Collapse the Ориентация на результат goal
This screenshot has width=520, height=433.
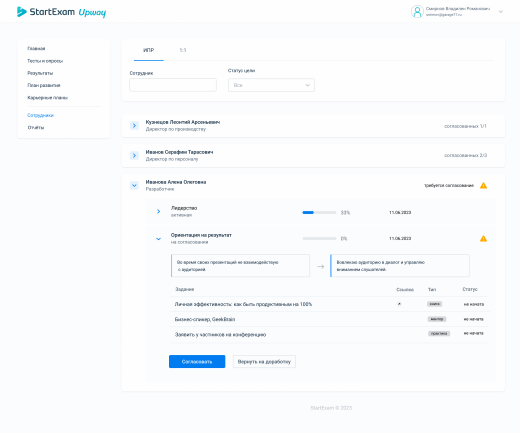[159, 239]
